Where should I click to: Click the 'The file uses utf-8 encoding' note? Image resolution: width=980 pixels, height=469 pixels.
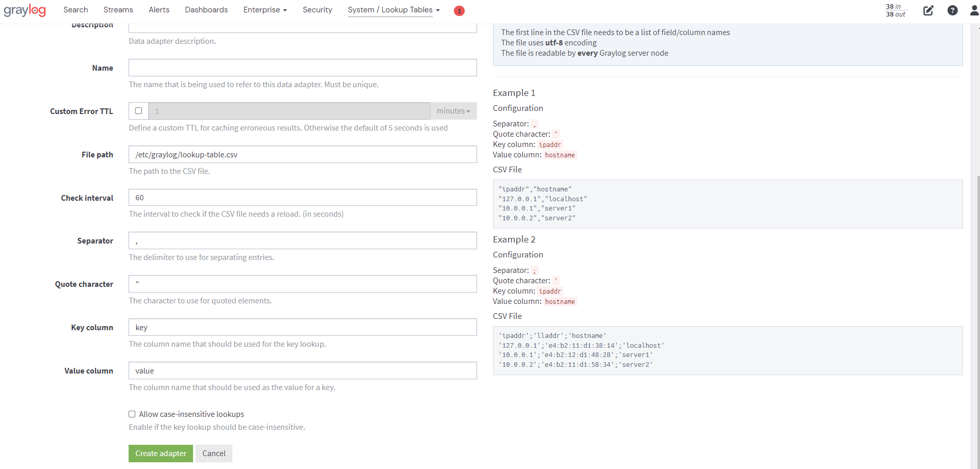[x=548, y=43]
